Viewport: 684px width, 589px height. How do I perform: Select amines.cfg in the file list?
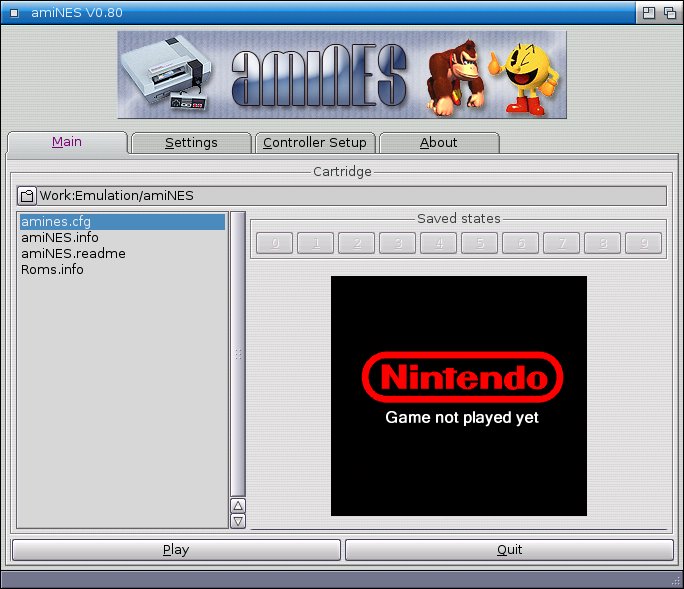[x=123, y=222]
